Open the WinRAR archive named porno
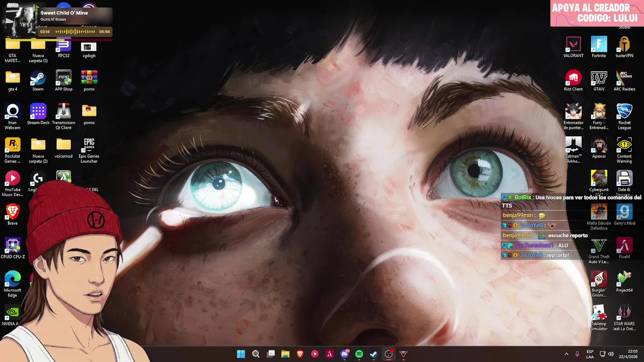Viewport: 644px width, 362px height. (89, 81)
